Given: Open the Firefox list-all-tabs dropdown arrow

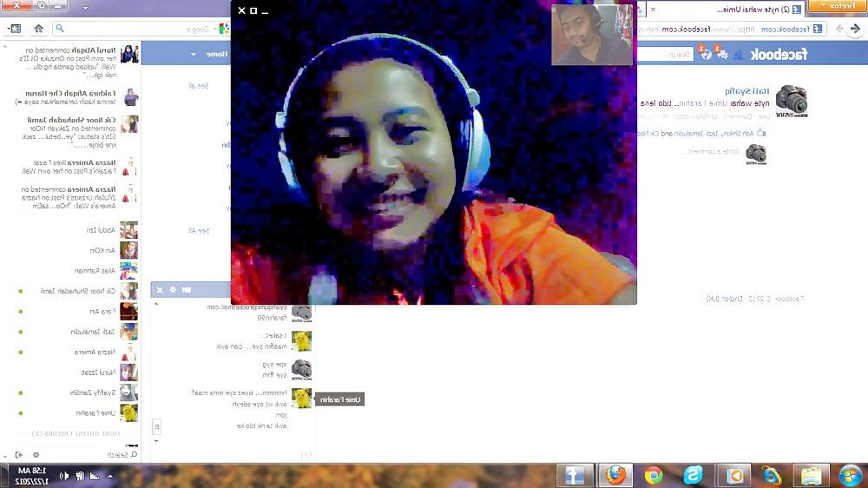Looking at the screenshot, I should tap(85, 8).
